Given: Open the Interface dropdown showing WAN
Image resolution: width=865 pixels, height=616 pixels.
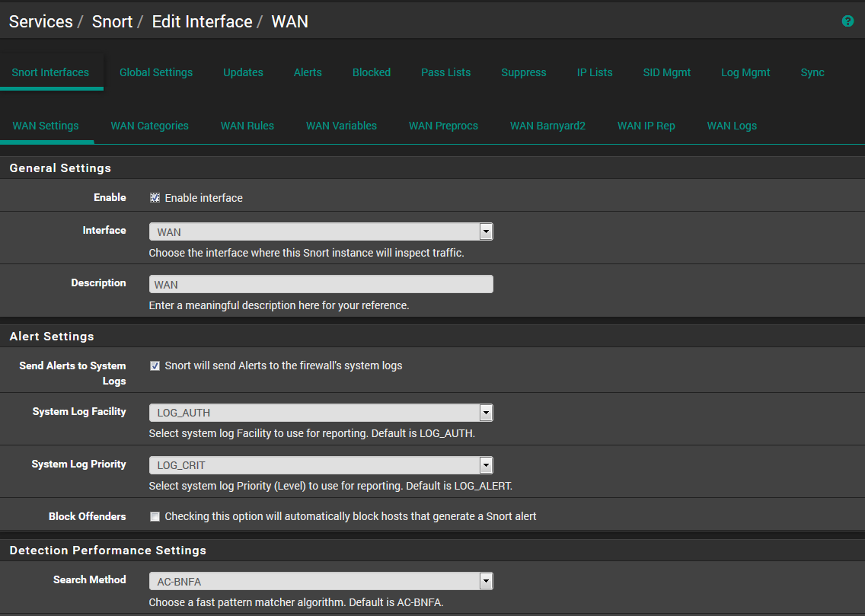Looking at the screenshot, I should (321, 231).
